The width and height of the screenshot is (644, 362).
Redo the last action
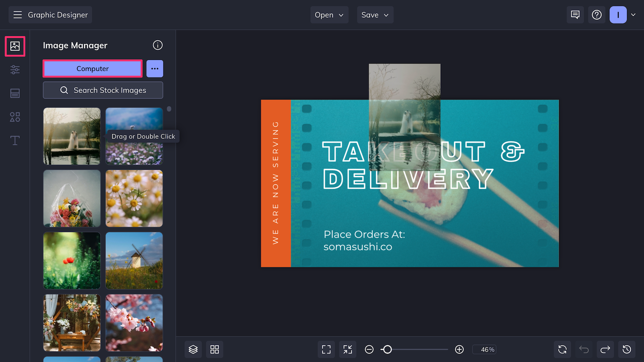605,349
